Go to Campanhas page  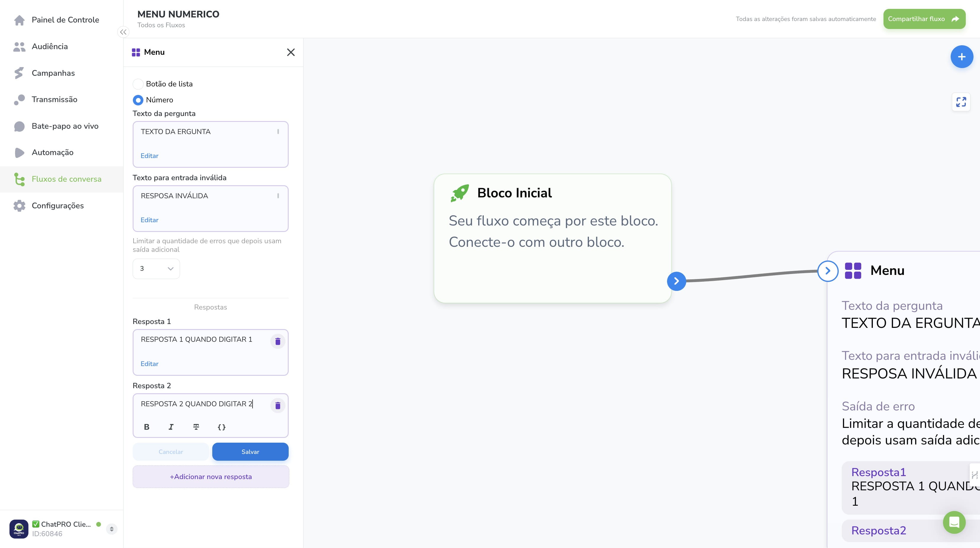tap(62, 73)
